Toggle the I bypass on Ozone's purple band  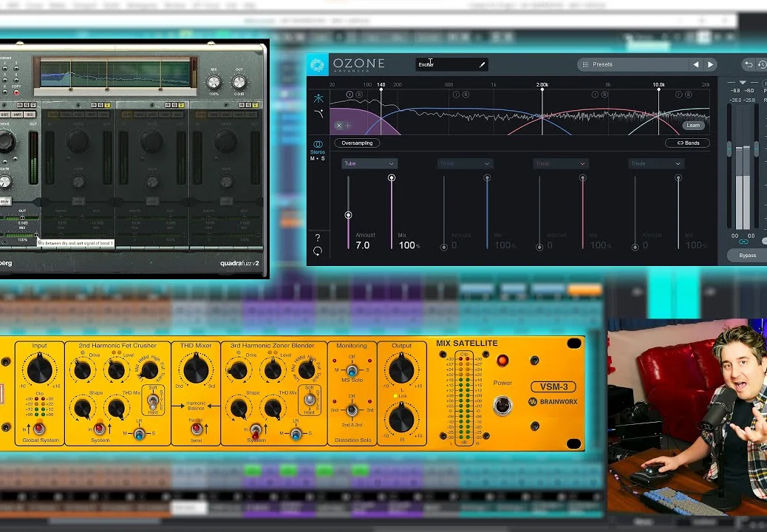pyautogui.click(x=350, y=95)
